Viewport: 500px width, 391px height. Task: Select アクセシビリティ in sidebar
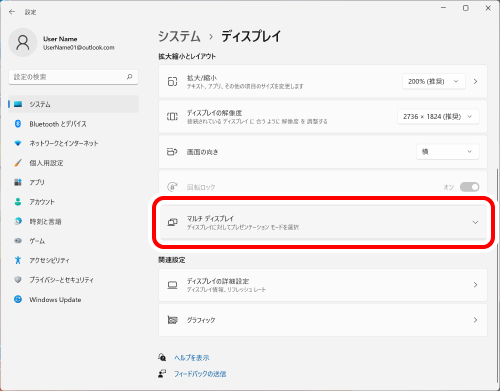tap(73, 260)
